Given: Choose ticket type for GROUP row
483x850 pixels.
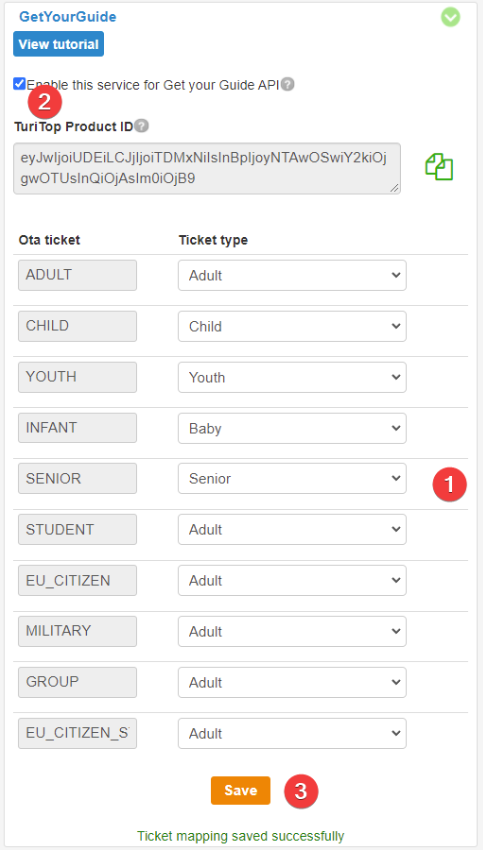Looking at the screenshot, I should pos(292,682).
